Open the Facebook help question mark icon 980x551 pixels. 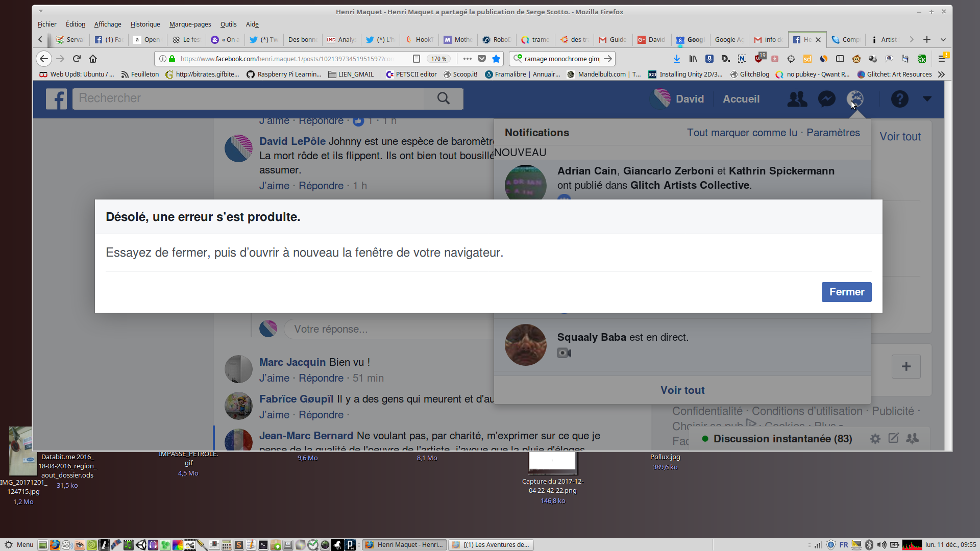click(899, 99)
